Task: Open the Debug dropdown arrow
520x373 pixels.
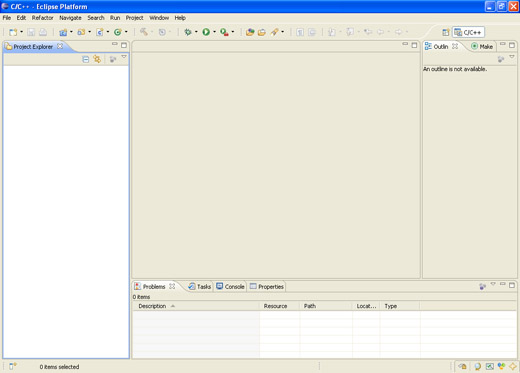Action: pos(196,32)
